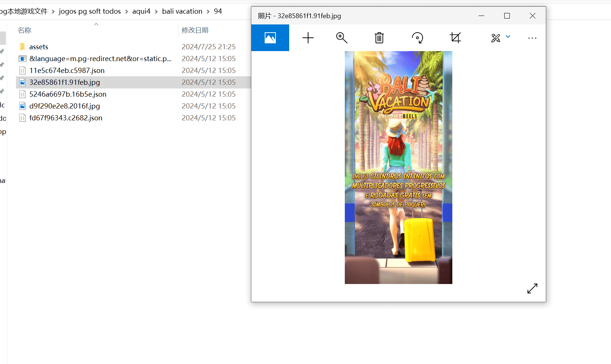Select the file 11e5c674eb.c5987.json

(x=67, y=71)
